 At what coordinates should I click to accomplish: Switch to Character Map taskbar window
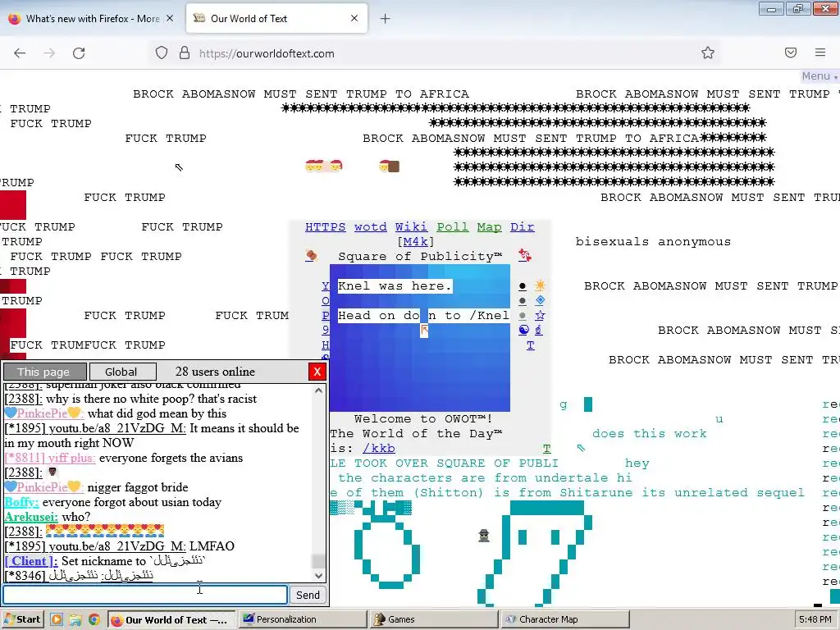pos(565,619)
